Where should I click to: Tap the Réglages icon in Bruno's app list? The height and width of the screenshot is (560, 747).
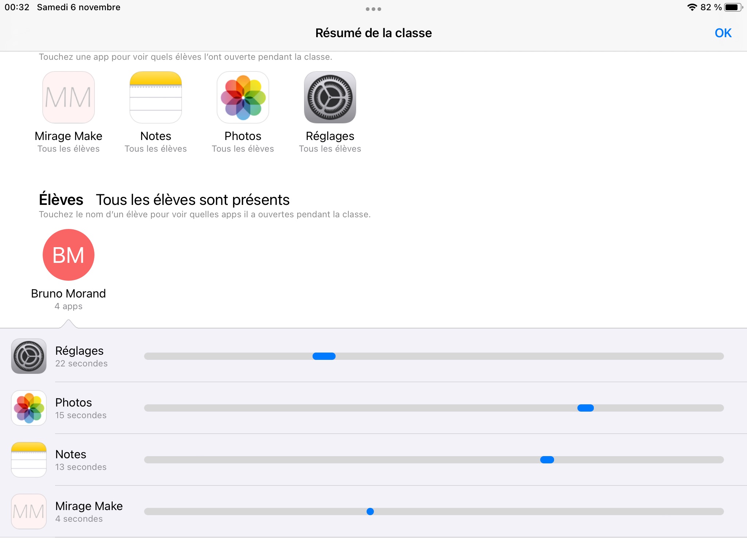tap(29, 356)
